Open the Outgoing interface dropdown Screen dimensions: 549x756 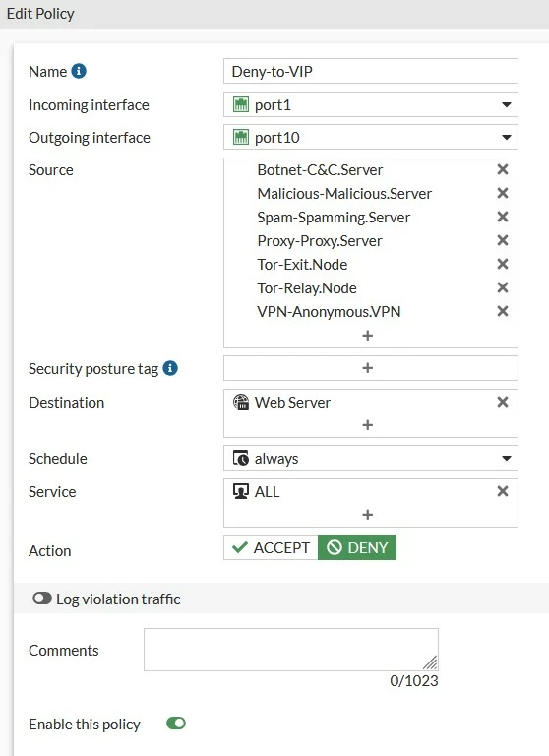(x=371, y=137)
